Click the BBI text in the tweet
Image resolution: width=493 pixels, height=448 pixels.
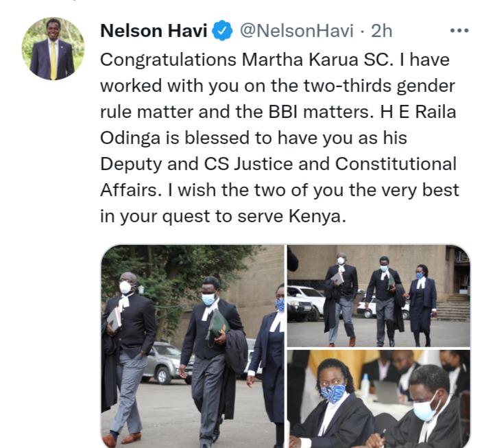[282, 112]
